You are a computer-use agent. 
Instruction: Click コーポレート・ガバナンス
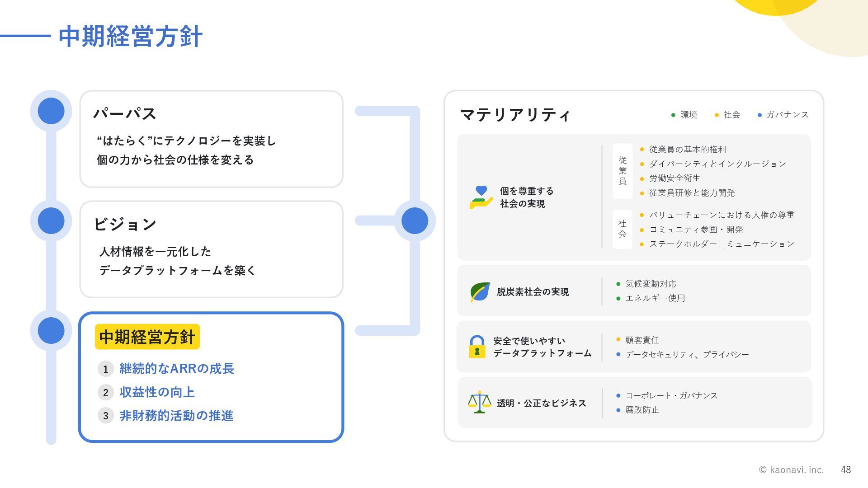tap(671, 395)
